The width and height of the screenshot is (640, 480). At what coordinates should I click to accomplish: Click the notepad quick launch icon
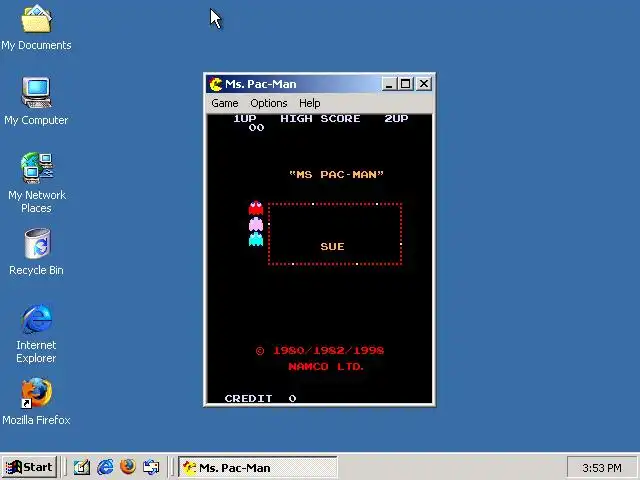pos(82,467)
